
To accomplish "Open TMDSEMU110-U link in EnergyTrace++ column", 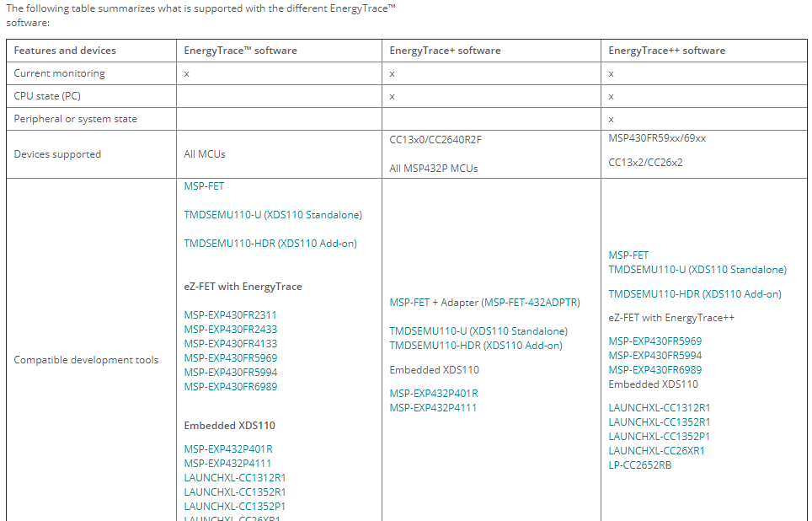I will (697, 270).
